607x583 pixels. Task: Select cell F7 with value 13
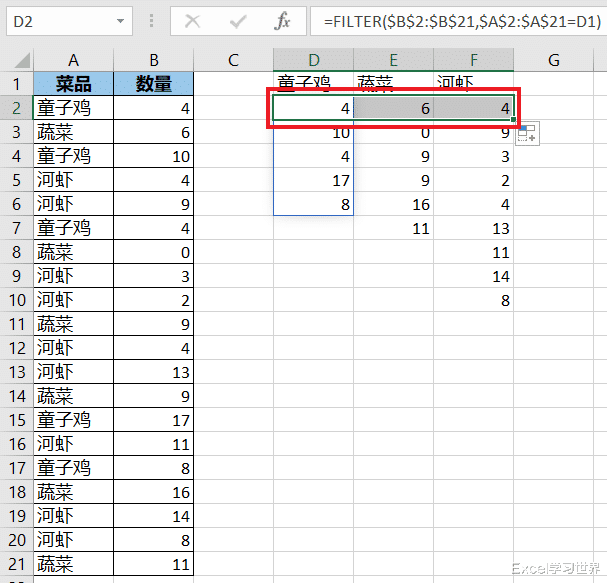pyautogui.click(x=474, y=228)
